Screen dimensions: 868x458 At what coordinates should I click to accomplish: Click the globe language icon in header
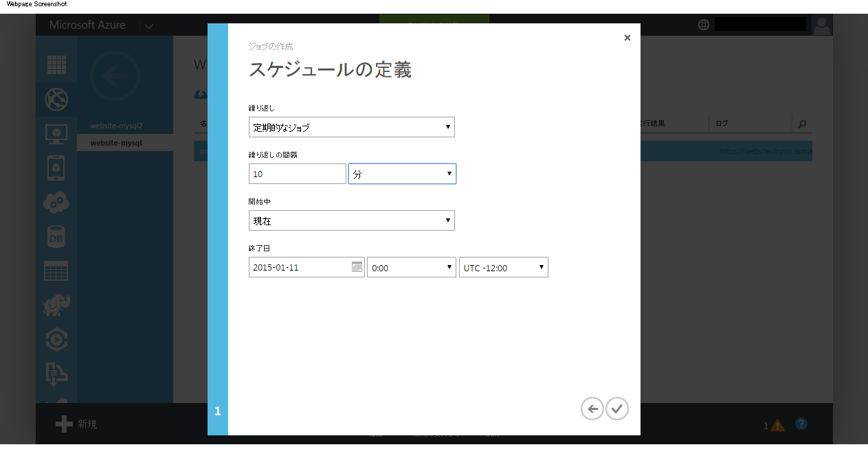[x=703, y=25]
